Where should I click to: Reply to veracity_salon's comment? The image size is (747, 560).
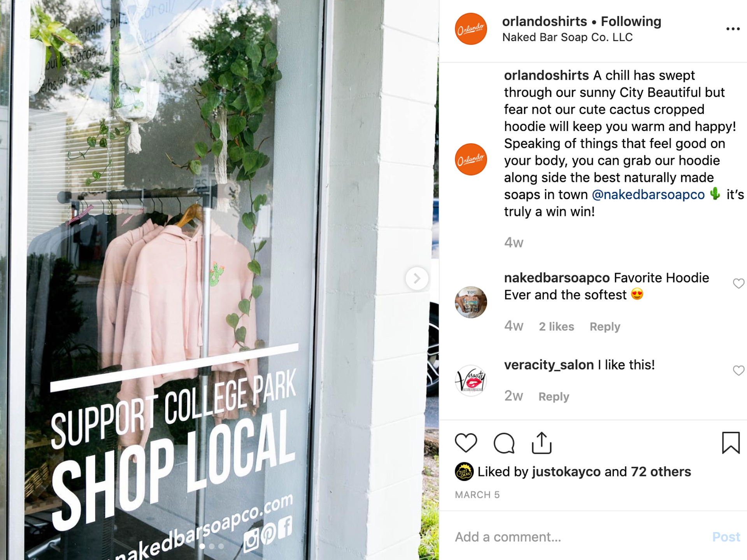pyautogui.click(x=554, y=397)
